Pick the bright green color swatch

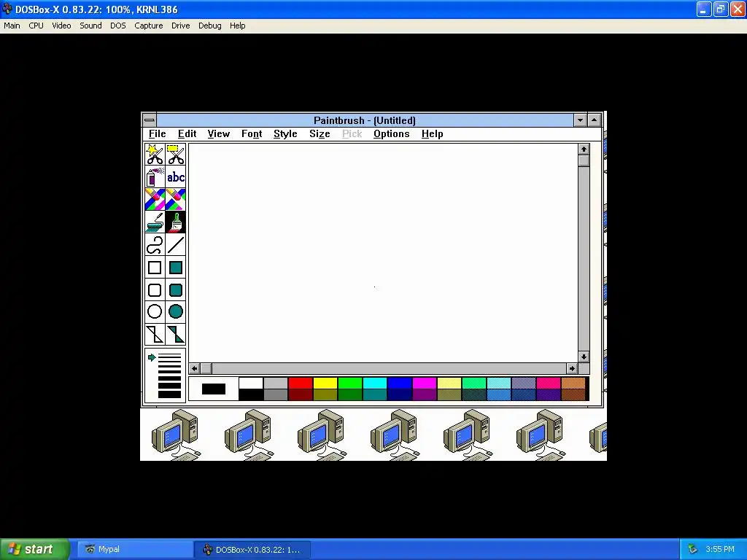pyautogui.click(x=349, y=383)
